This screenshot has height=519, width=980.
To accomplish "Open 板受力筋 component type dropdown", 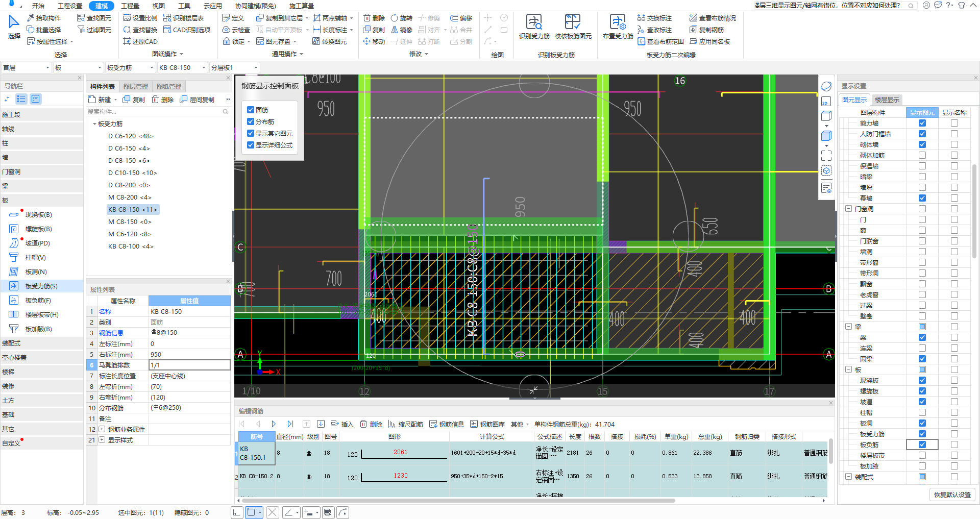I will (x=130, y=67).
